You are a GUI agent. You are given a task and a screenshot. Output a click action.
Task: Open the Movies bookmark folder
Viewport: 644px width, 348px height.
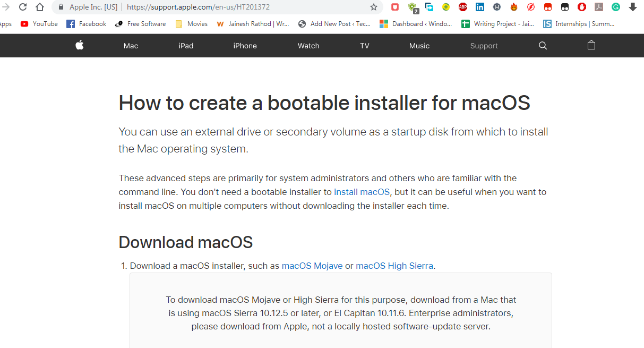(191, 24)
